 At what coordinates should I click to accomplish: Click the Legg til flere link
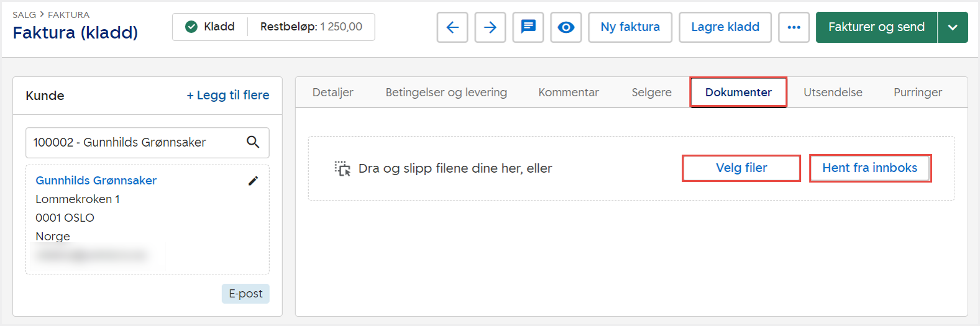coord(227,95)
